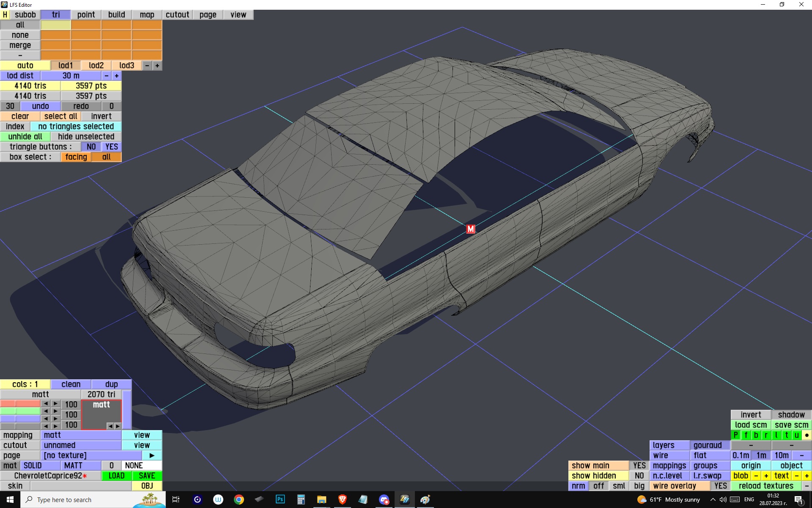The height and width of the screenshot is (508, 812).
Task: Click the reload textures button
Action: [766, 486]
